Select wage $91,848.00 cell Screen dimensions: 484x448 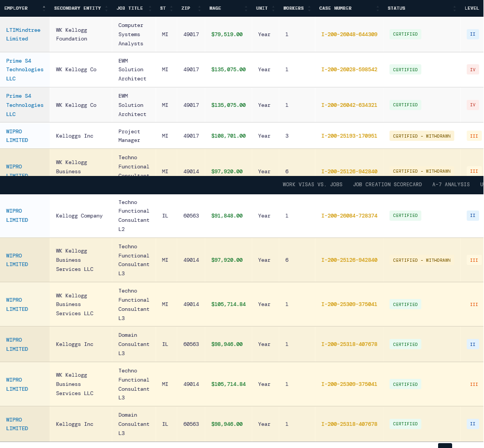[227, 216]
